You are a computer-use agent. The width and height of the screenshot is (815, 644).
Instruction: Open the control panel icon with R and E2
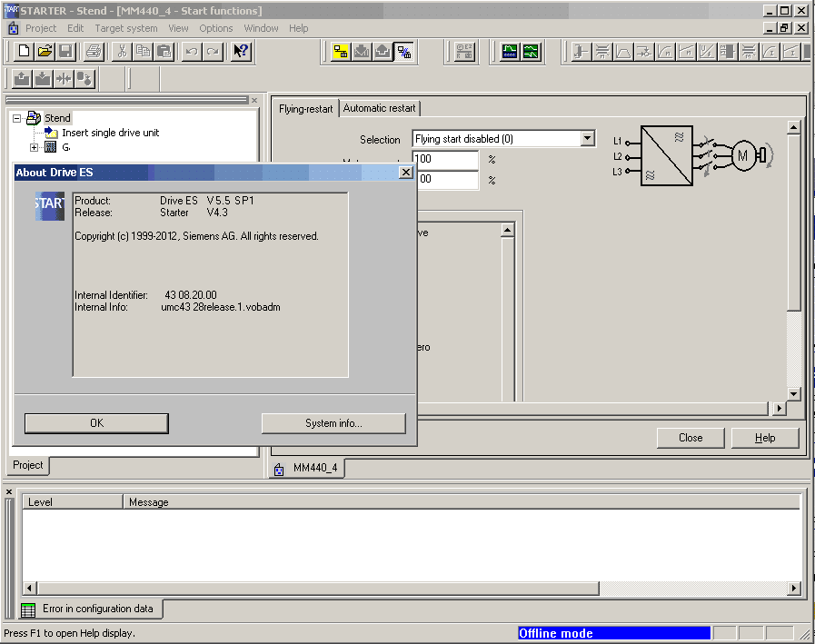tap(464, 52)
